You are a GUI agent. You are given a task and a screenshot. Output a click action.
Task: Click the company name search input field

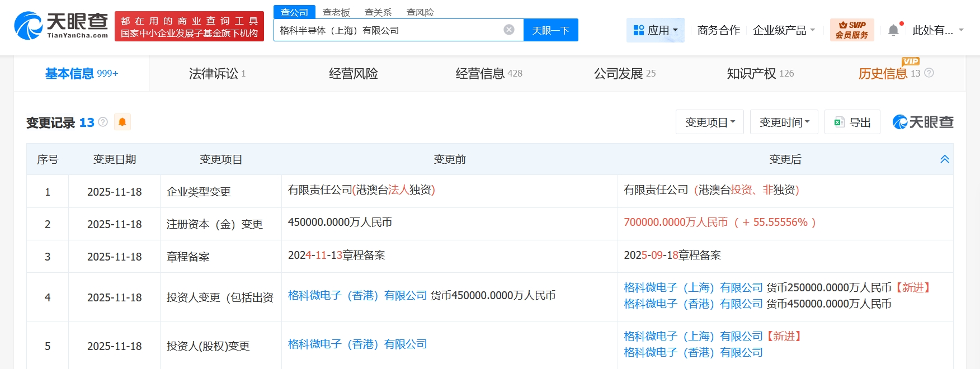pyautogui.click(x=386, y=30)
